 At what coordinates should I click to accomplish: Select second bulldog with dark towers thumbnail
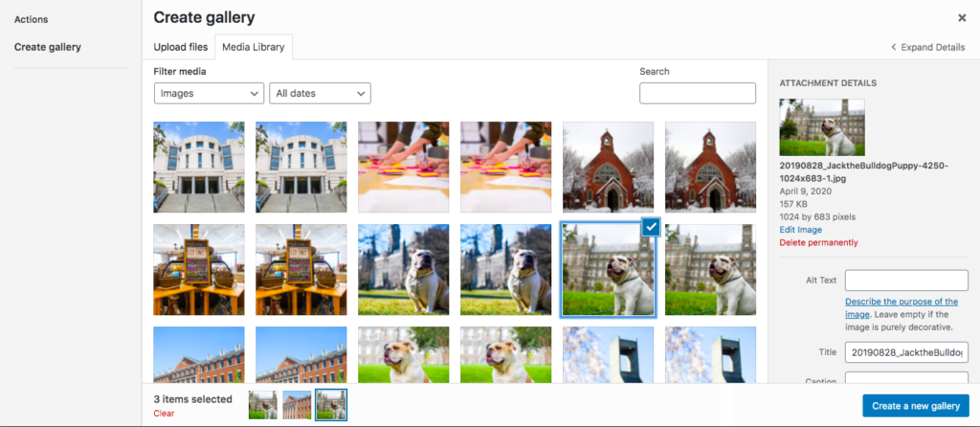pyautogui.click(x=505, y=269)
